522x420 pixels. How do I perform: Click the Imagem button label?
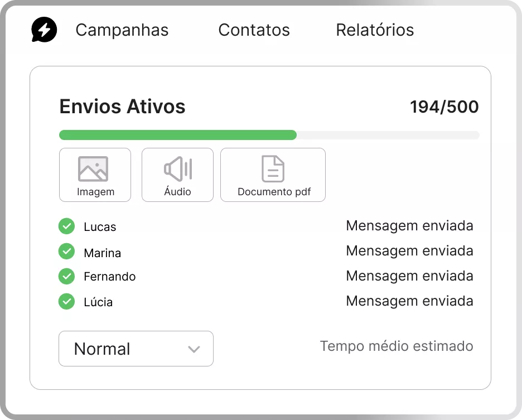point(95,192)
